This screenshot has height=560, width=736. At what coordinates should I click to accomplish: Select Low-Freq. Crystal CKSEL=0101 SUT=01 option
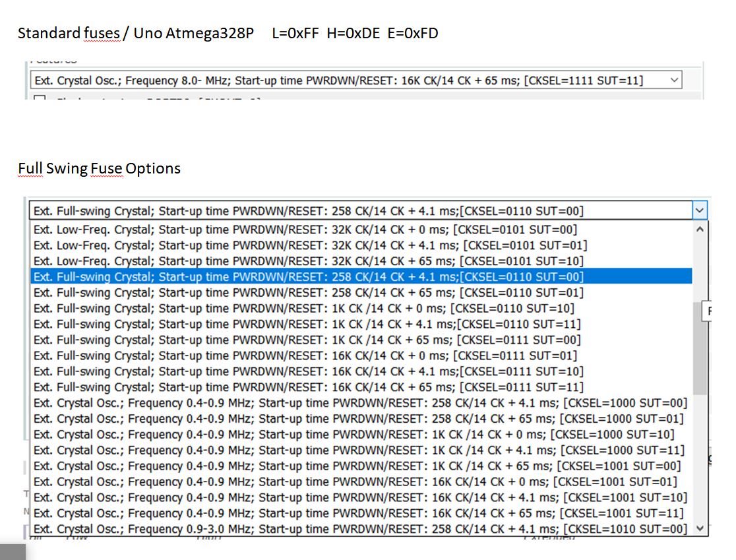point(361,245)
